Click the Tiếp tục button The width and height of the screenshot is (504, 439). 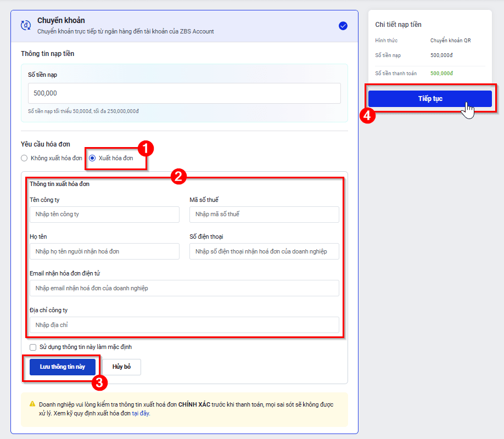pos(430,99)
